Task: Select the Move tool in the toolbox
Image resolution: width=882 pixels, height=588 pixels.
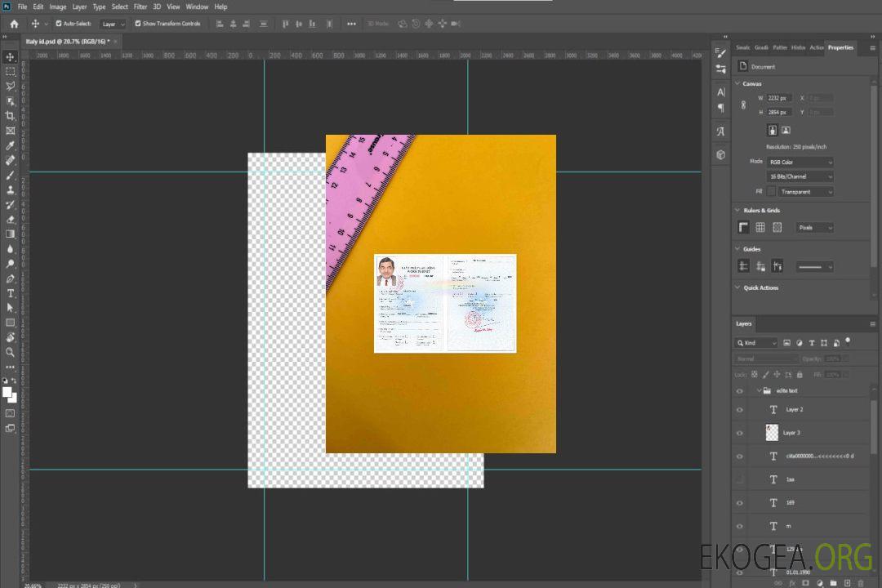Action: click(x=10, y=57)
